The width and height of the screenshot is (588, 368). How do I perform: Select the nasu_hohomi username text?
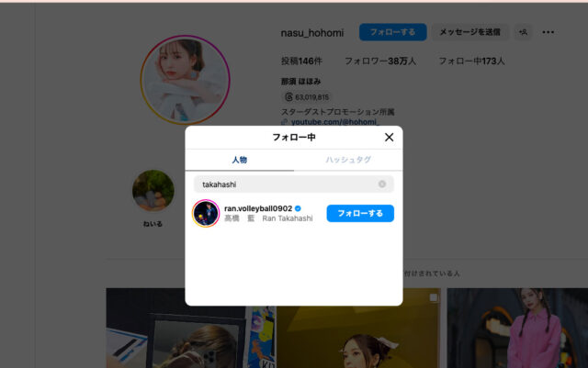tap(312, 33)
